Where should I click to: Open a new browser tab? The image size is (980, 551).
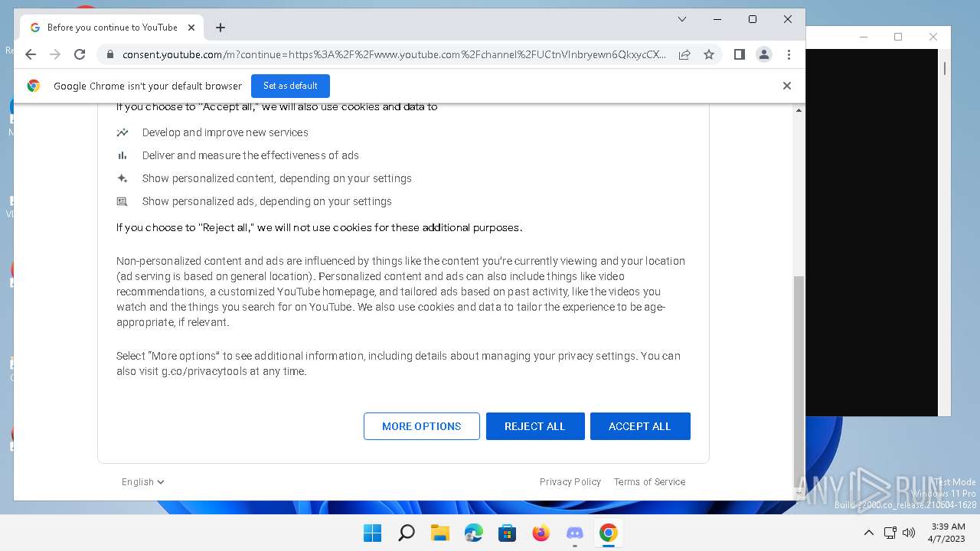pyautogui.click(x=220, y=28)
